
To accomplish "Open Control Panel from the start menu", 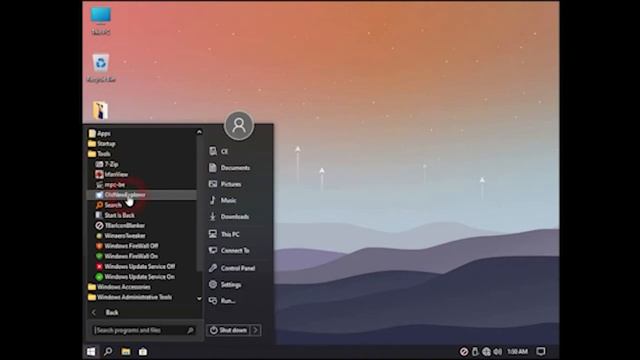I will tap(232, 268).
